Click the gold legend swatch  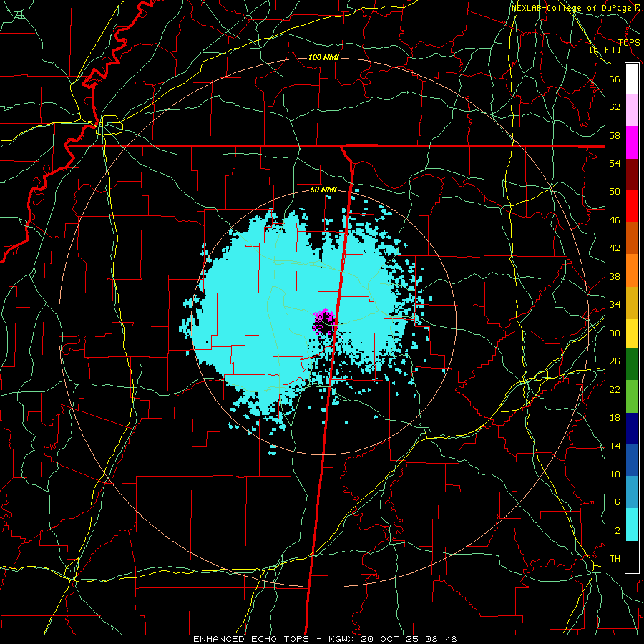click(632, 303)
